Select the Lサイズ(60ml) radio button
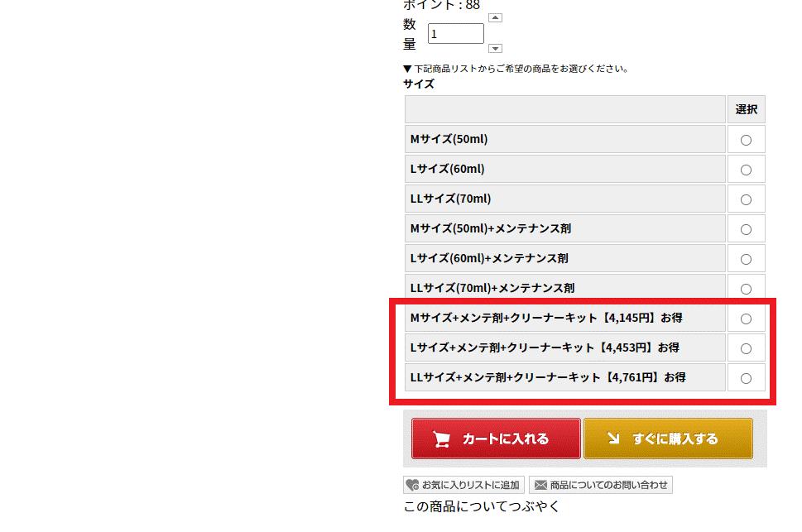 point(746,170)
